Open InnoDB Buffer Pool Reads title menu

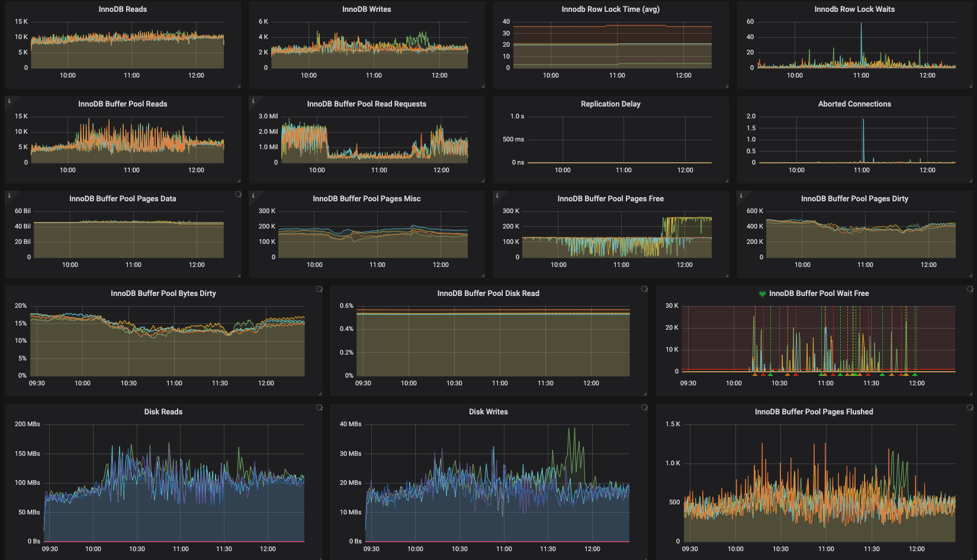(123, 104)
